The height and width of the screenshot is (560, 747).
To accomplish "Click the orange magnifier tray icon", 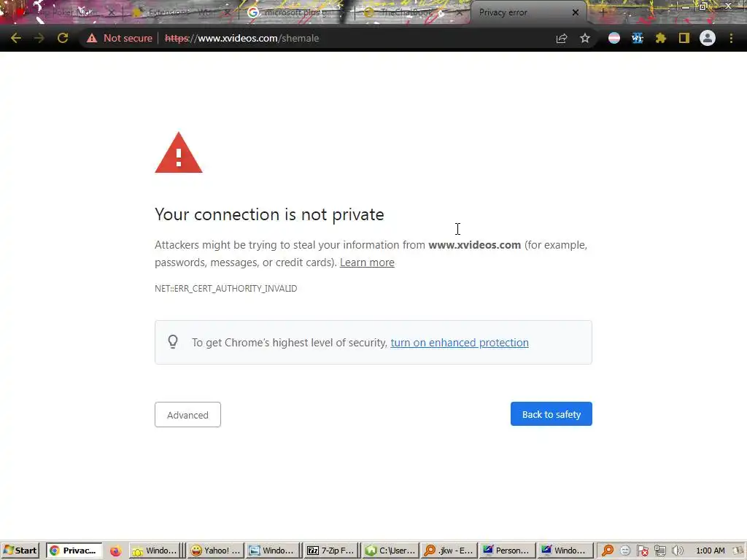I will (x=608, y=551).
